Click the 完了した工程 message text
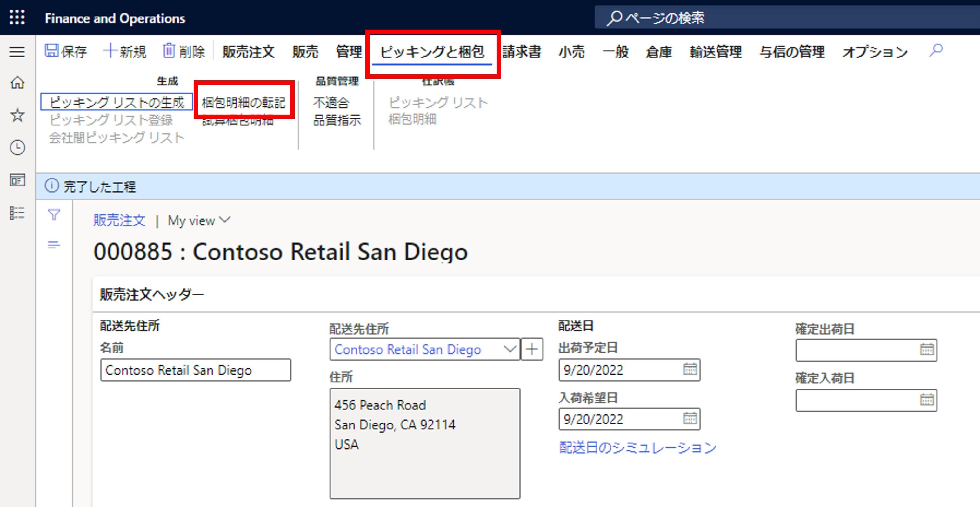Screen dimensions: 980x507 tap(99, 186)
